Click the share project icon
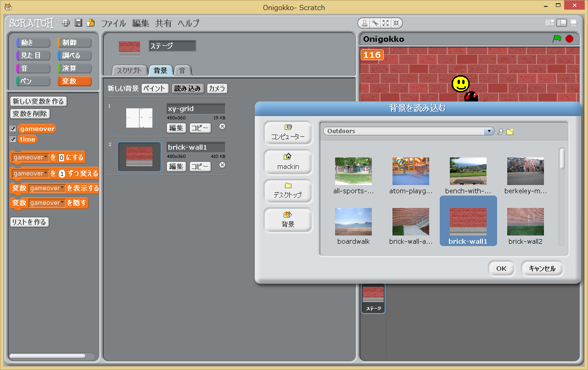 90,23
